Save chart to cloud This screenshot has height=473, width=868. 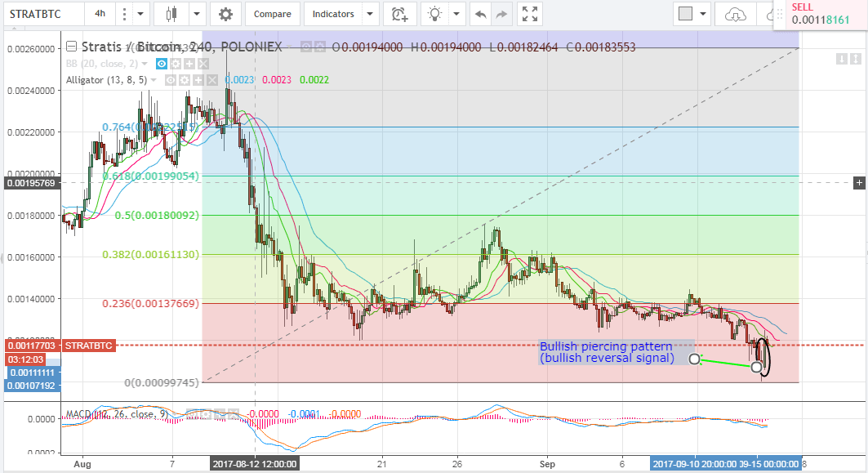pyautogui.click(x=735, y=15)
